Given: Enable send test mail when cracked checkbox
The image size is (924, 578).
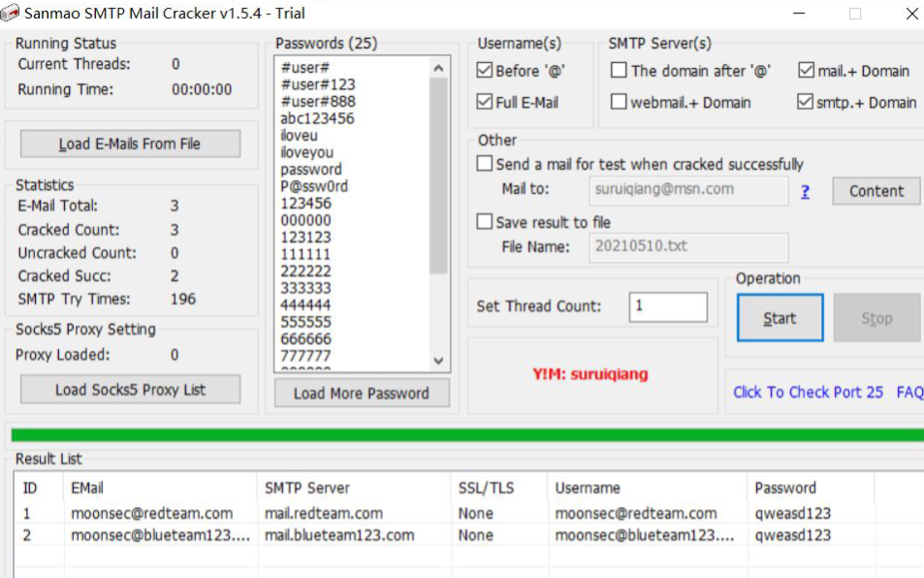Looking at the screenshot, I should pos(485,164).
